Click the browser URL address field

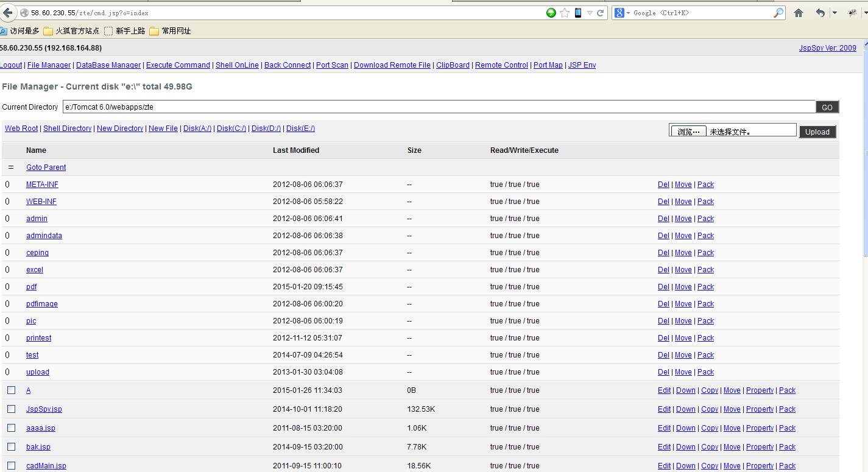286,13
